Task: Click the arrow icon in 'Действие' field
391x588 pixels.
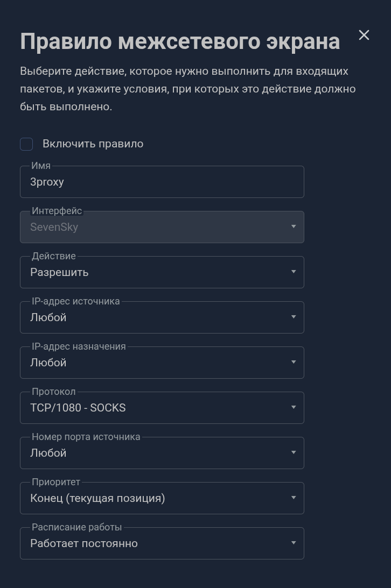Action: tap(294, 272)
